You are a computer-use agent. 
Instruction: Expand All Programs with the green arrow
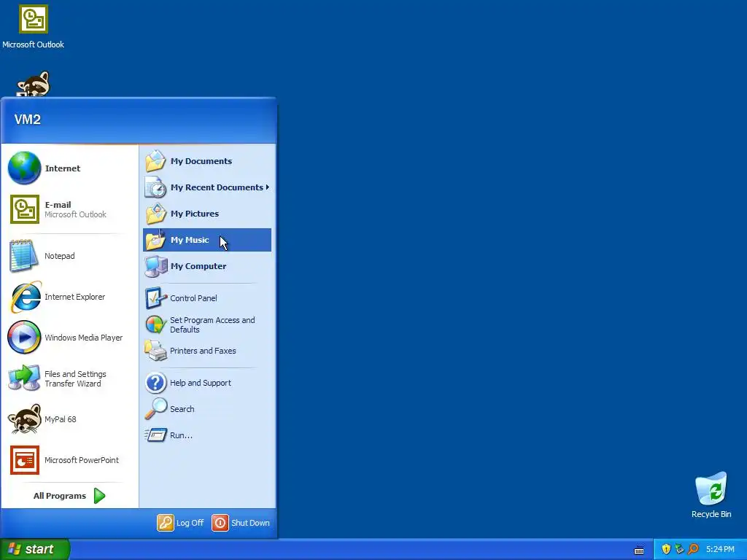[x=99, y=496]
